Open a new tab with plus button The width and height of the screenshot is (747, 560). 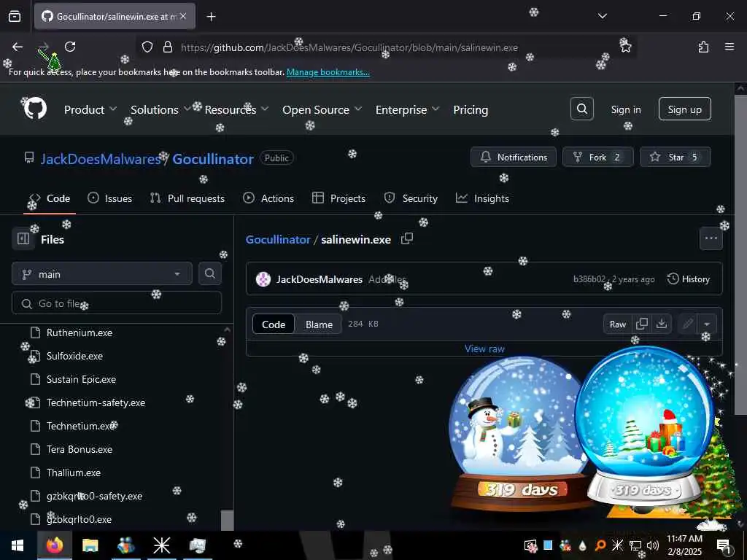[211, 17]
